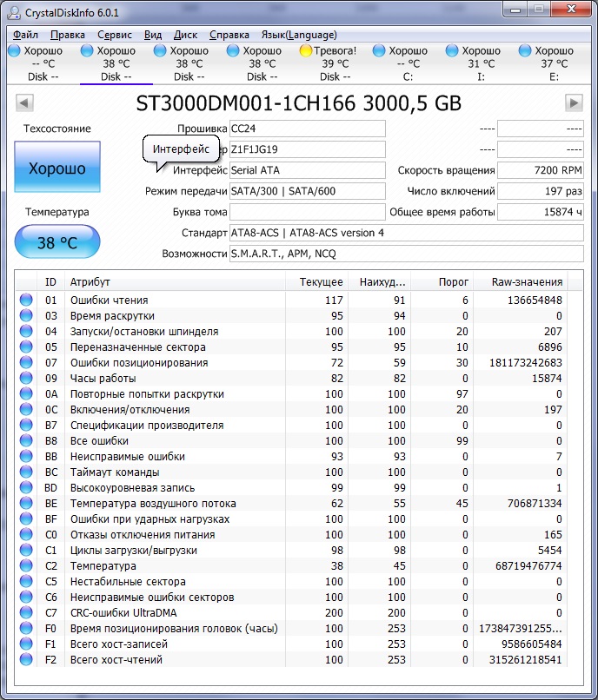598x700 pixels.
Task: Click the Прошивка field CC24
Action: [308, 129]
